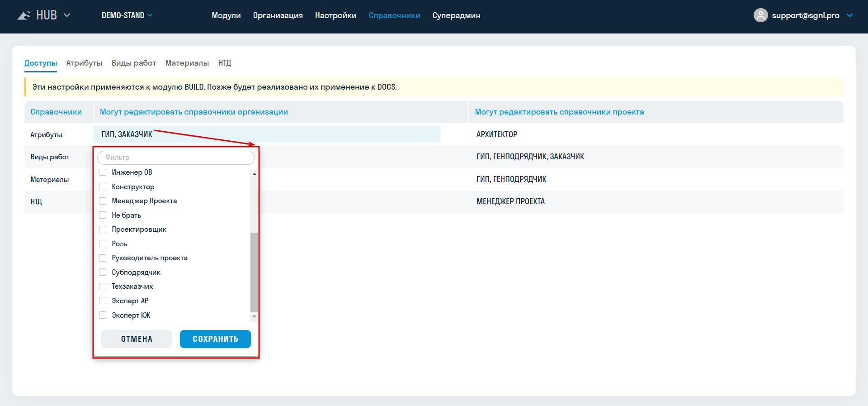The width and height of the screenshot is (868, 406).
Task: Click the scrollbar down arrow in role list
Action: (254, 316)
